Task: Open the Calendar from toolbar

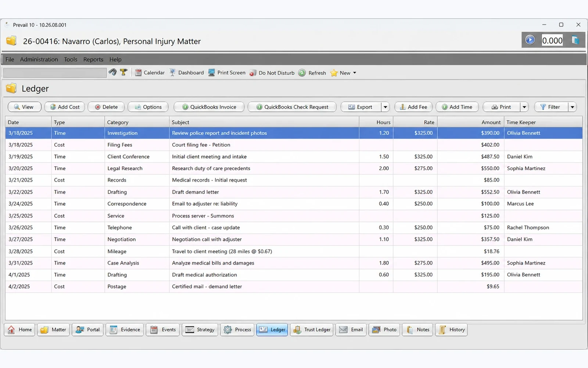Action: click(150, 72)
